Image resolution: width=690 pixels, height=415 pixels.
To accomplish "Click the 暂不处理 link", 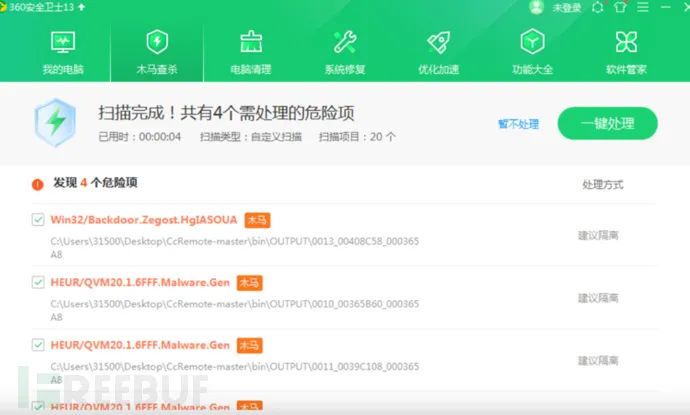I will coord(518,124).
